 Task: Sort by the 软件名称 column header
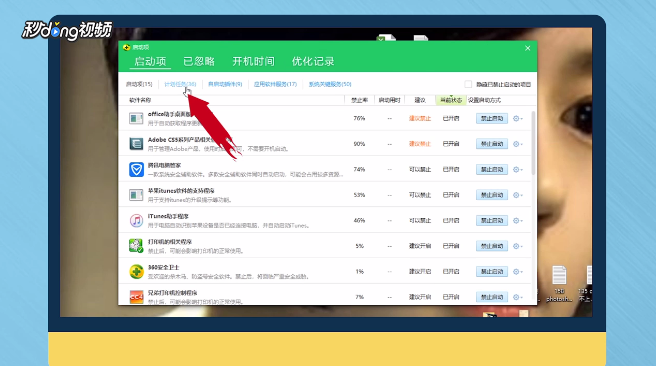click(140, 100)
